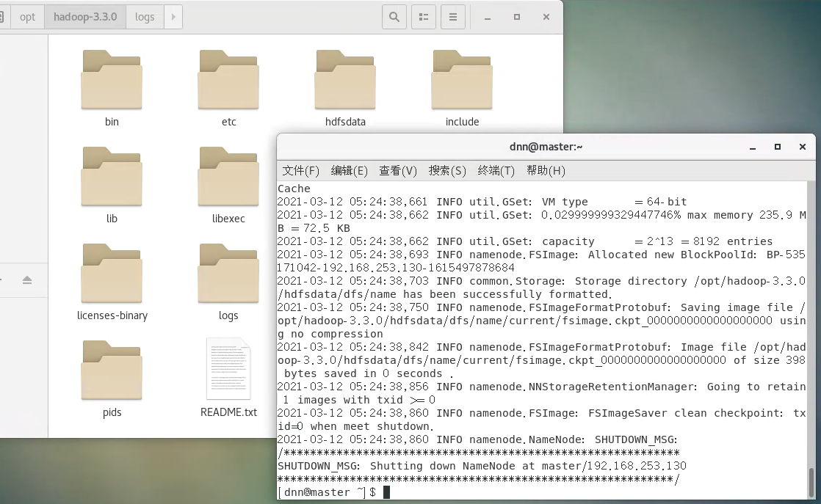Select the README.txt file
821x504 pixels.
point(228,369)
